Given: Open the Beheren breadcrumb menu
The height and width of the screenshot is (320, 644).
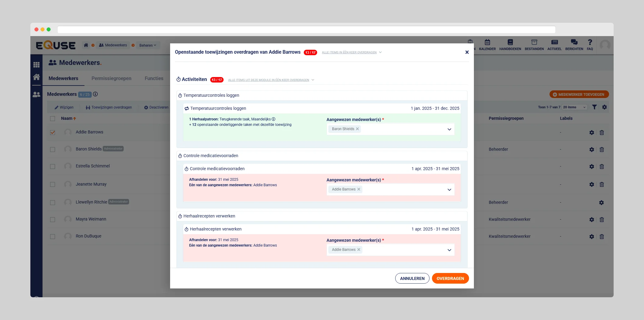Looking at the screenshot, I should [x=148, y=45].
